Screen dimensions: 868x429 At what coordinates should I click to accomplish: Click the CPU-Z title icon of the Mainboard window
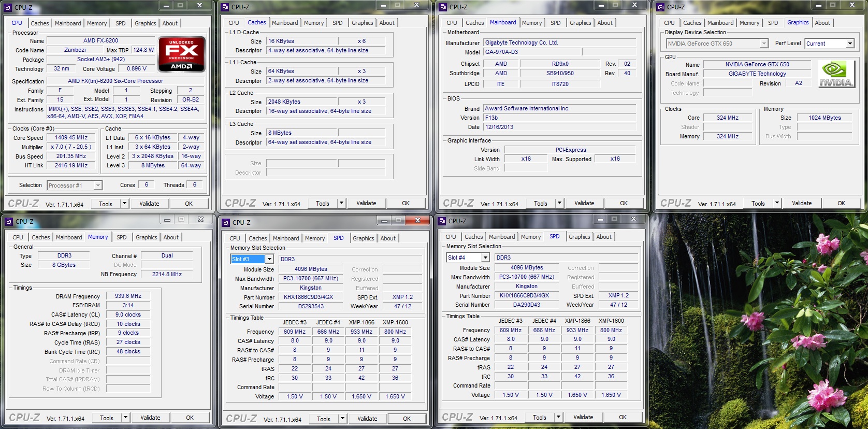point(443,7)
